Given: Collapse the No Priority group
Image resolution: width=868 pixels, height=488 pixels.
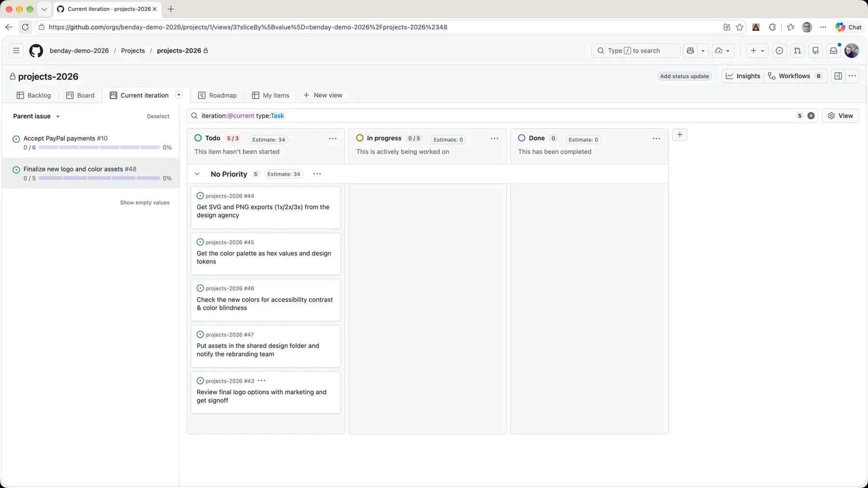Looking at the screenshot, I should [x=197, y=174].
